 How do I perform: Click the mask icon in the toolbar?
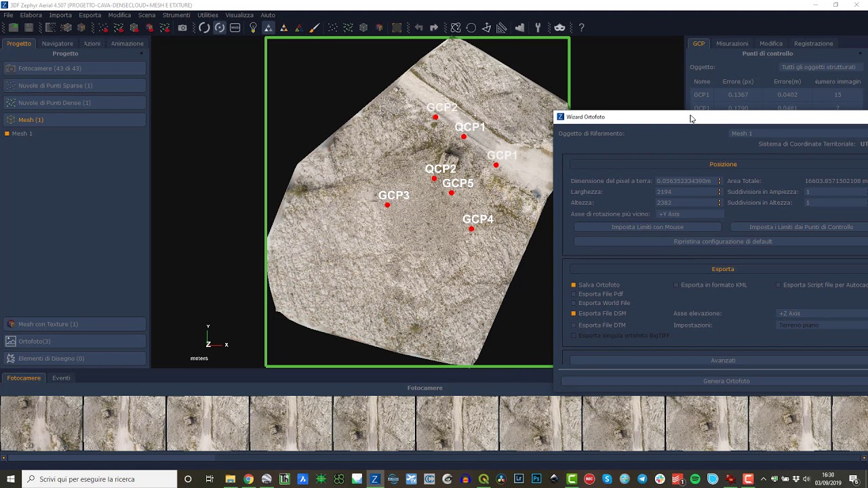pos(559,28)
